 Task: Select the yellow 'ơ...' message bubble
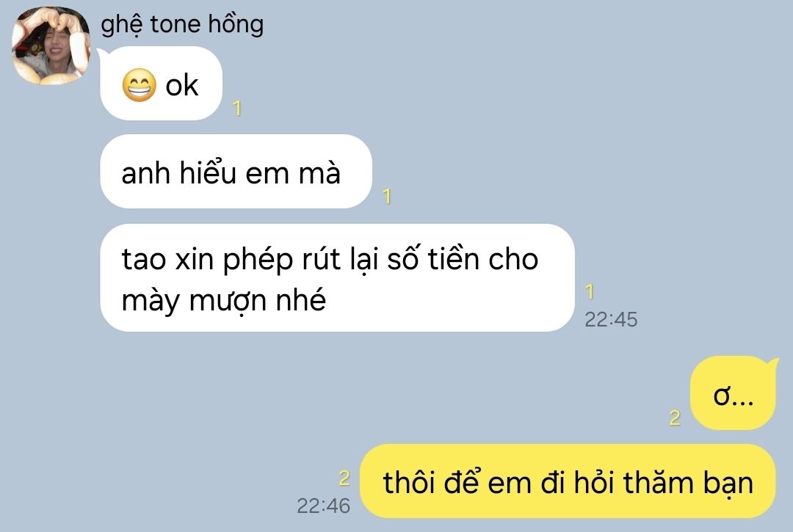pyautogui.click(x=733, y=393)
